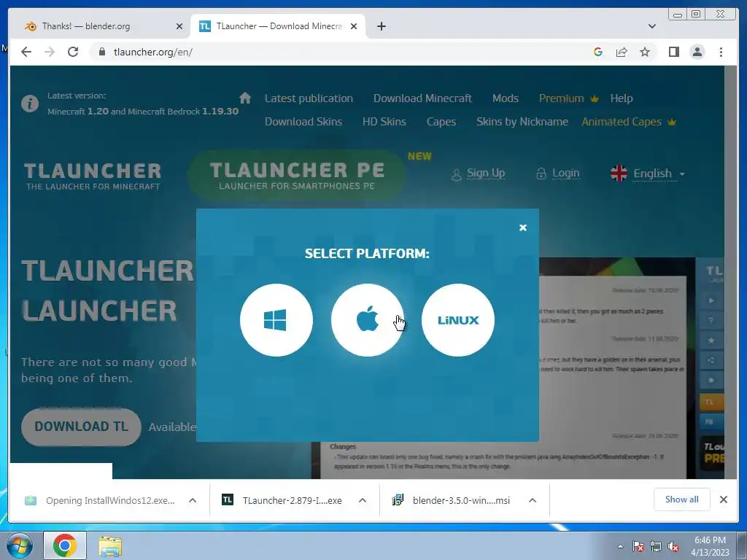Open the Help menu item
747x560 pixels.
pyautogui.click(x=622, y=98)
